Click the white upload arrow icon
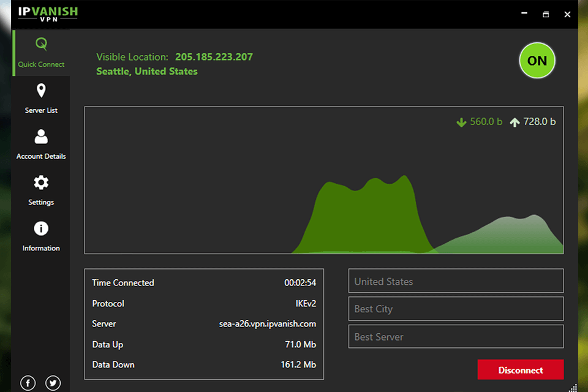The width and height of the screenshot is (588, 392). (x=514, y=123)
